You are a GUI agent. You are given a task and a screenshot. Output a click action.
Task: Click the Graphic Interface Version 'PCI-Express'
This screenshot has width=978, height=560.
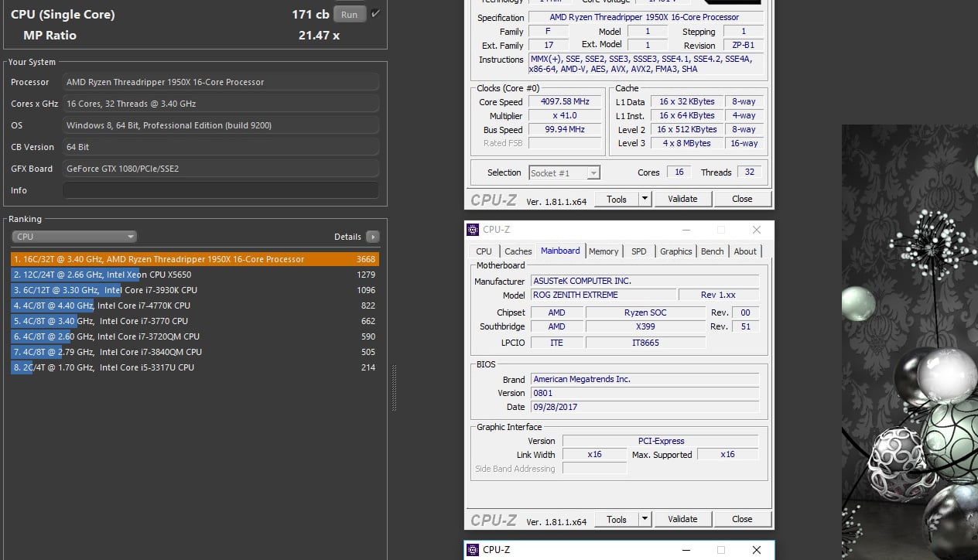point(661,442)
